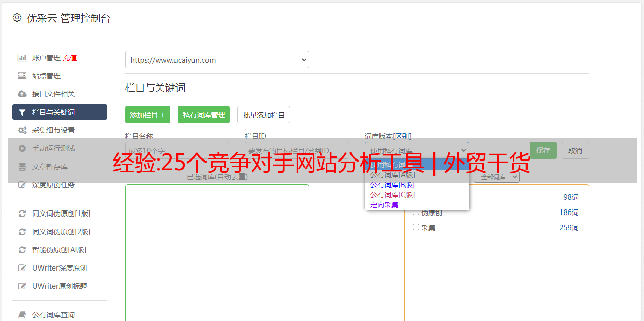The image size is (644, 321).
Task: Open 采集细节设置 in the sidebar
Action: [x=53, y=130]
